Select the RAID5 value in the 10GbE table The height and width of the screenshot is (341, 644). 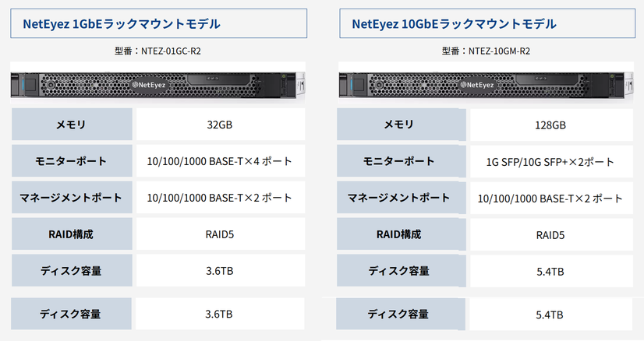[x=550, y=235]
